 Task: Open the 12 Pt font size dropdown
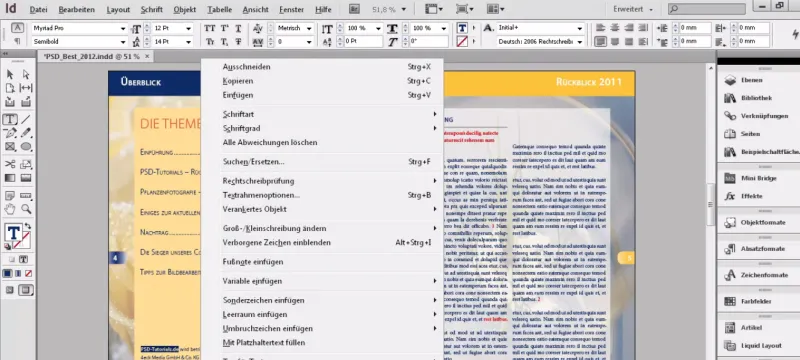tap(189, 29)
